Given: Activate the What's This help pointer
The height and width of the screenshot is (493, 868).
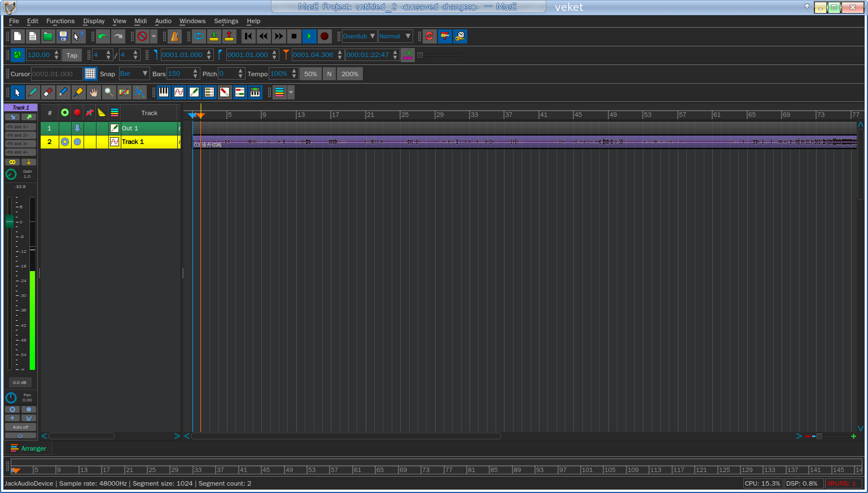Looking at the screenshot, I should point(78,36).
